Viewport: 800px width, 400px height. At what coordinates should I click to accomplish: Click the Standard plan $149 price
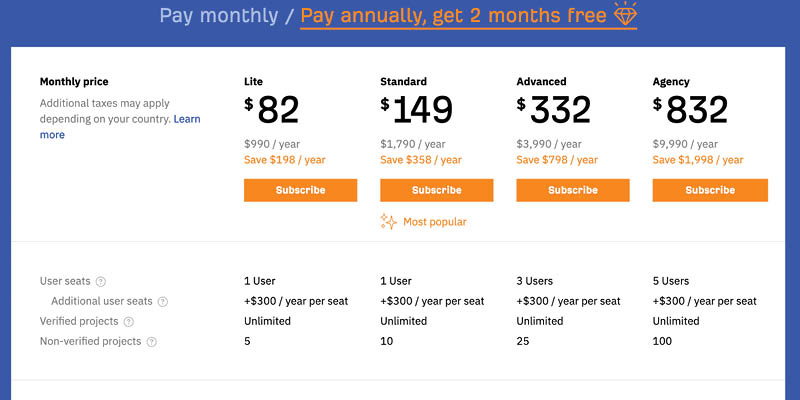click(416, 110)
